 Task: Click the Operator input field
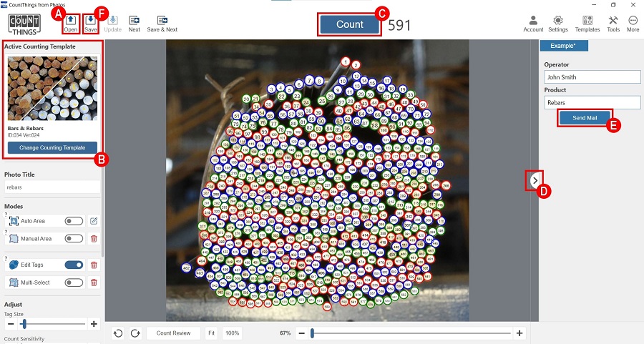tap(590, 77)
